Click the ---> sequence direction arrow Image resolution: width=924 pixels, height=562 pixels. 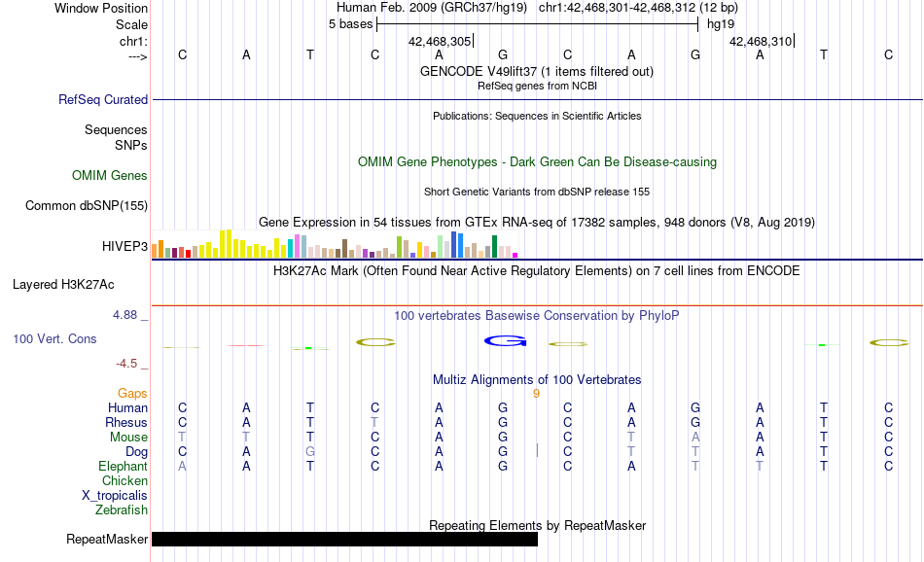(138, 56)
